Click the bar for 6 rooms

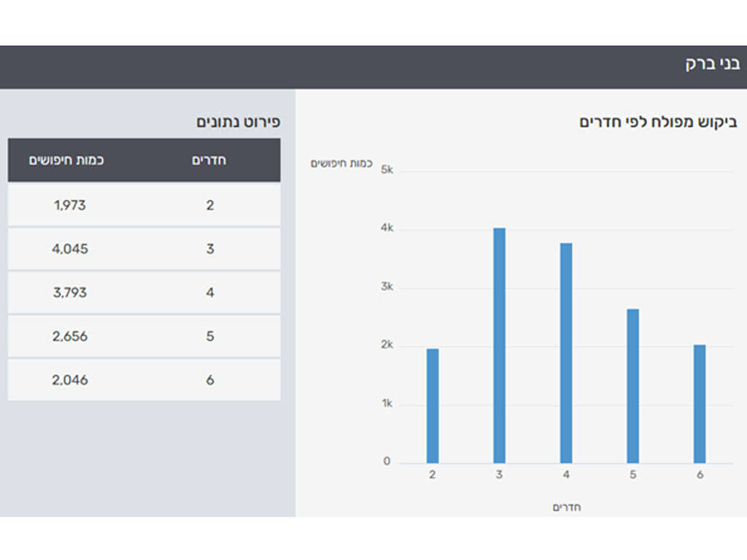click(x=700, y=403)
